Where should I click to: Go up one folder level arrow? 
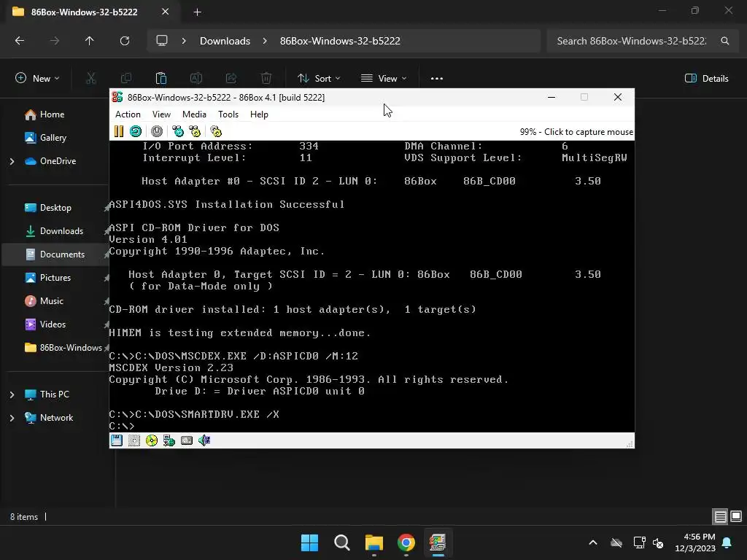click(x=89, y=41)
